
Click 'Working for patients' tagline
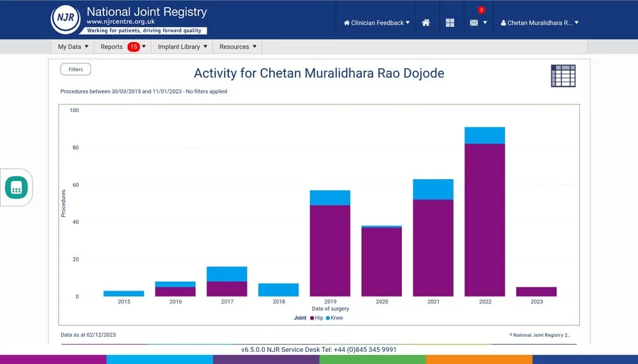(x=144, y=31)
